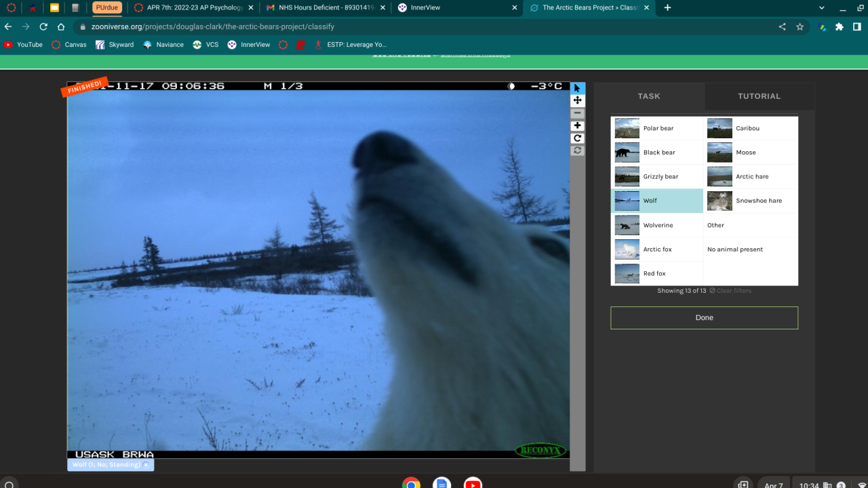Image resolution: width=868 pixels, height=488 pixels.
Task: Open InnerView bookmark in bookmarks bar
Action: [x=249, y=45]
